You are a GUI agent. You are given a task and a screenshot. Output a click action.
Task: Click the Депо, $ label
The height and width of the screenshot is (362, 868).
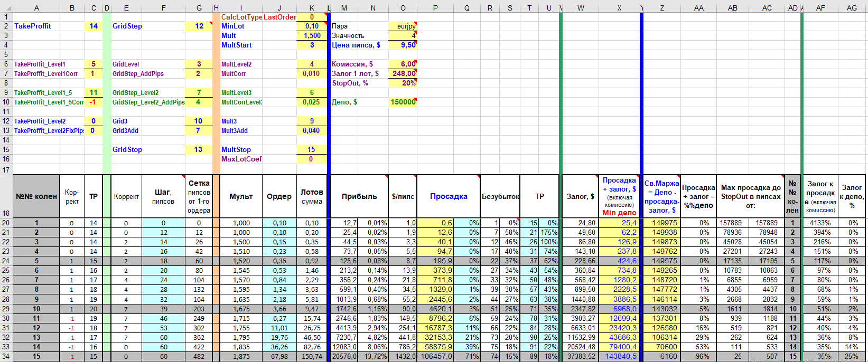click(344, 102)
